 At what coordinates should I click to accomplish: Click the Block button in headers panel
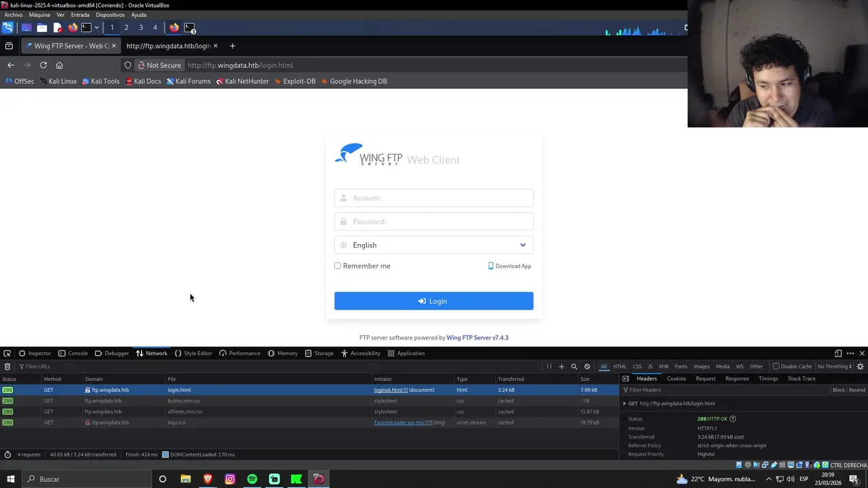click(839, 390)
